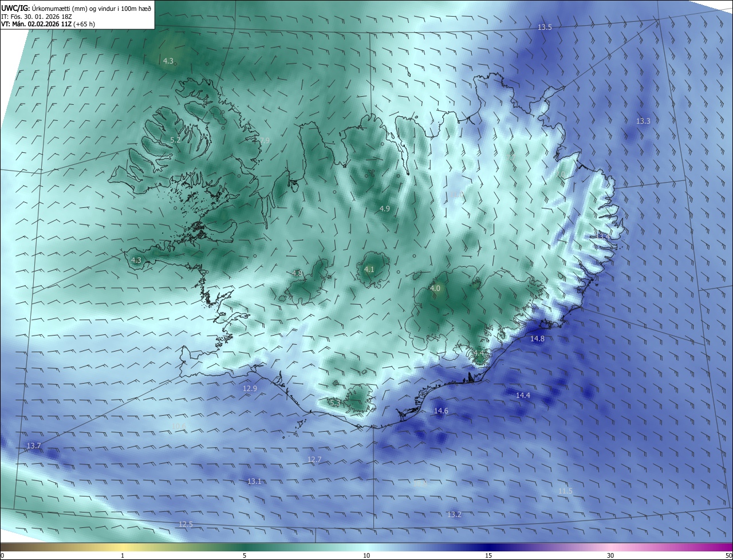Screen dimensions: 733x560
Task: Click the 4.1 value label on the glacier
Action: click(x=369, y=269)
